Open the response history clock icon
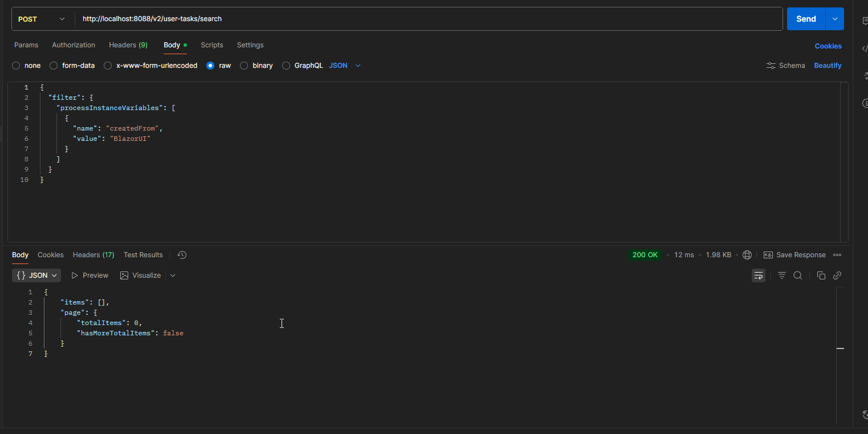The width and height of the screenshot is (868, 434). click(182, 255)
